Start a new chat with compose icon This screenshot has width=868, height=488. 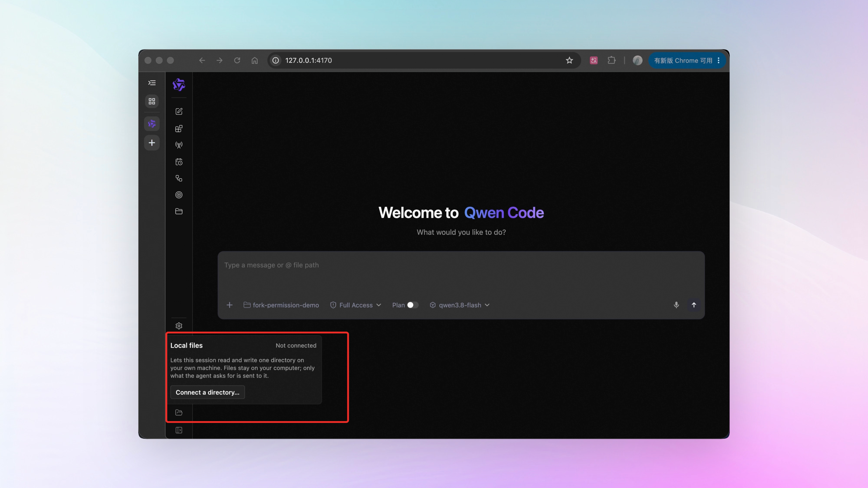[x=179, y=111]
